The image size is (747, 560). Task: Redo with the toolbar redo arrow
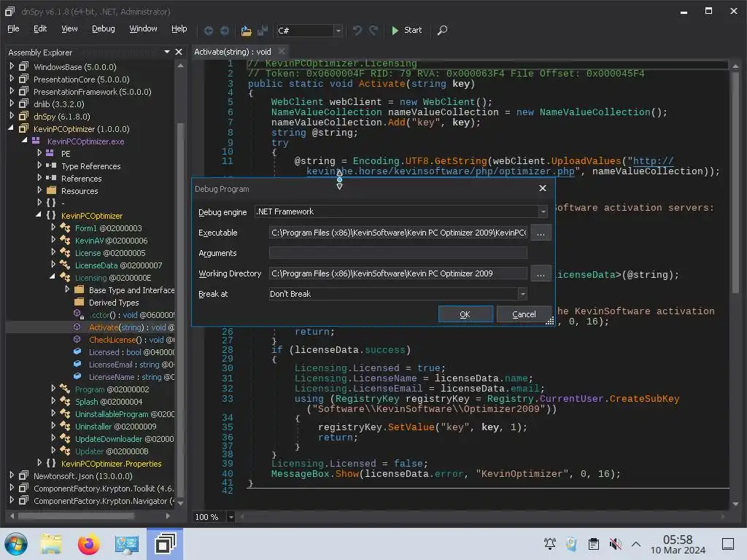pyautogui.click(x=373, y=31)
